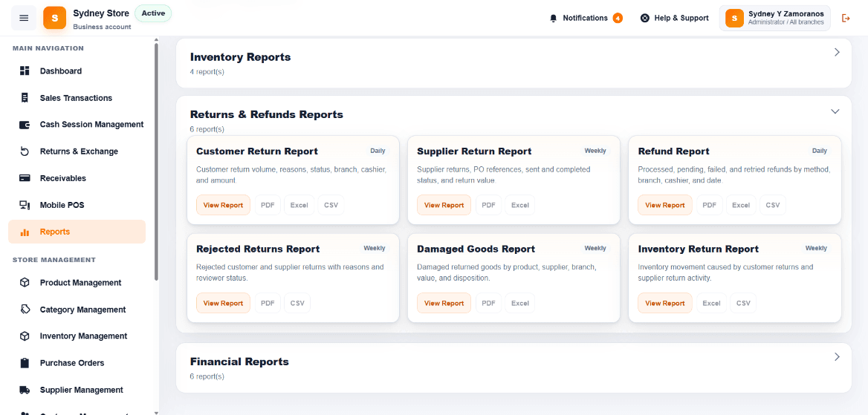Click the Daily badge on Customer Return Report
The width and height of the screenshot is (868, 415).
378,151
